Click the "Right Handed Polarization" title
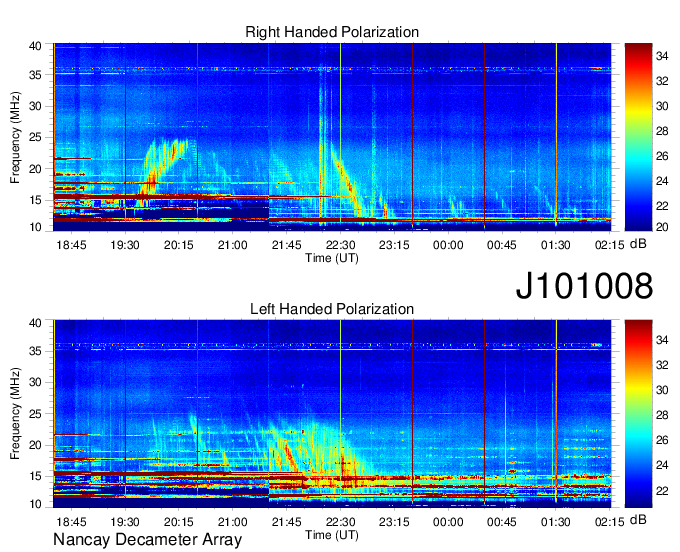Image resolution: width=680 pixels, height=552 pixels. point(332,32)
